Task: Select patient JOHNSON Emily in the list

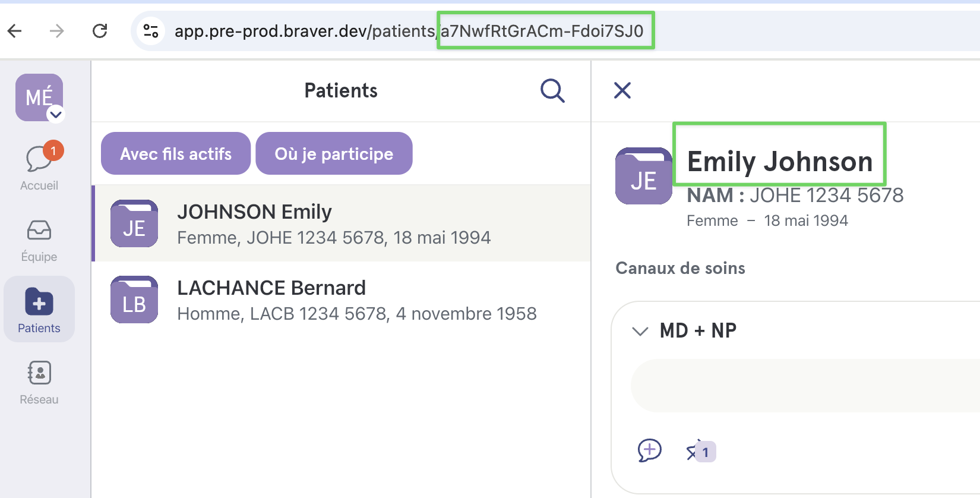Action: click(x=342, y=223)
